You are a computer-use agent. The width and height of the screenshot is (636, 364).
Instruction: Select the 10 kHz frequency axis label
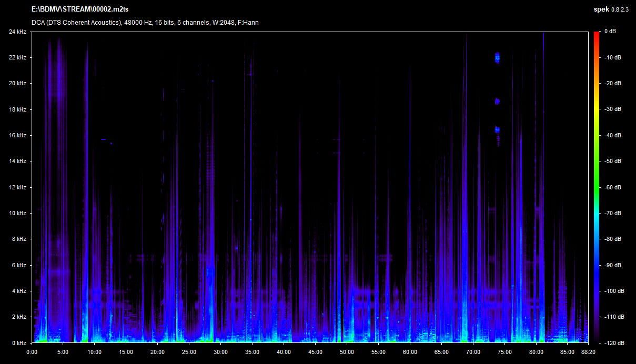pyautogui.click(x=17, y=213)
